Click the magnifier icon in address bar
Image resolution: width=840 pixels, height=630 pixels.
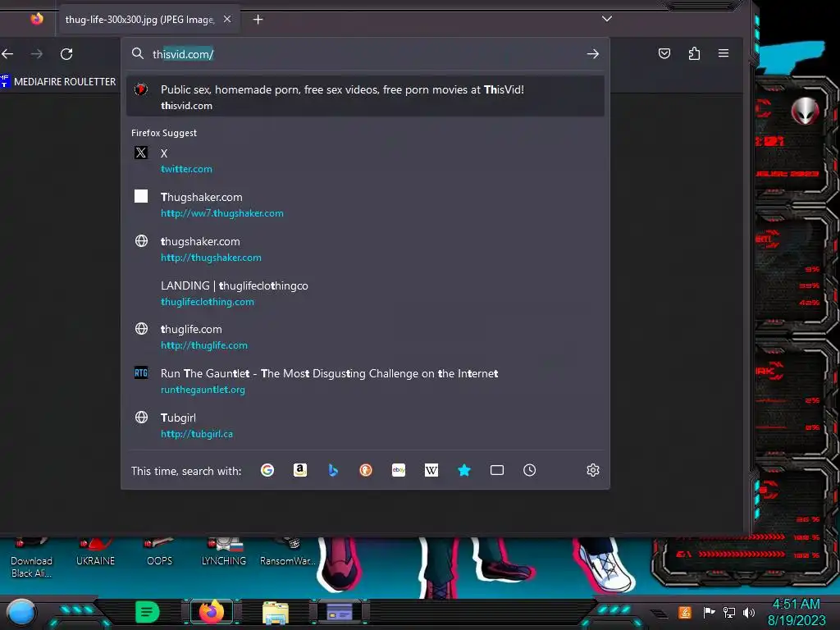click(138, 53)
